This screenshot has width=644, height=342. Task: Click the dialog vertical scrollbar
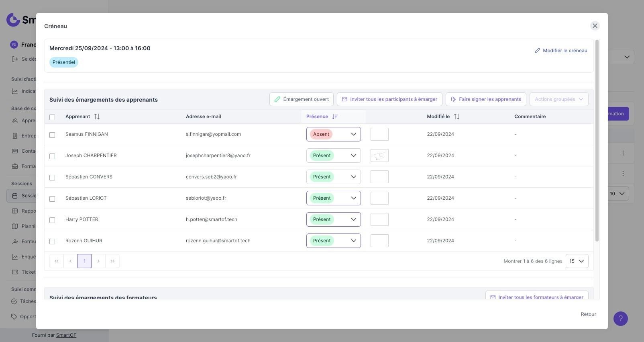[597, 141]
